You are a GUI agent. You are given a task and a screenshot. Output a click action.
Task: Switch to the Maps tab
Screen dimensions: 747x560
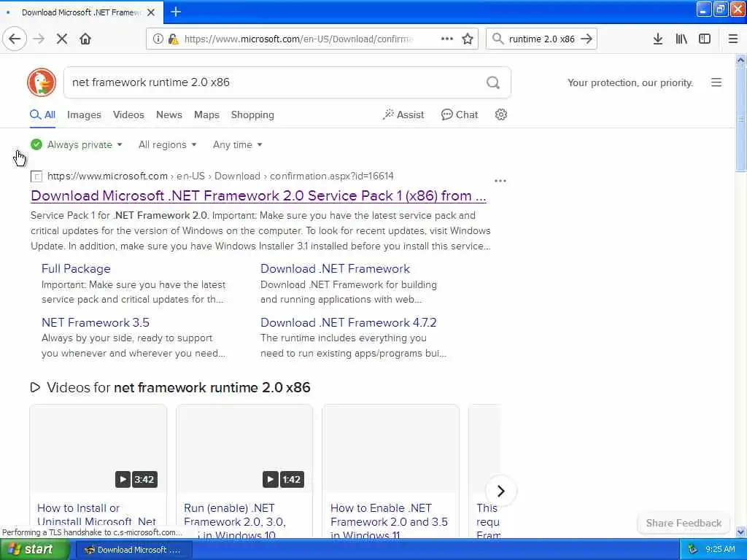206,114
